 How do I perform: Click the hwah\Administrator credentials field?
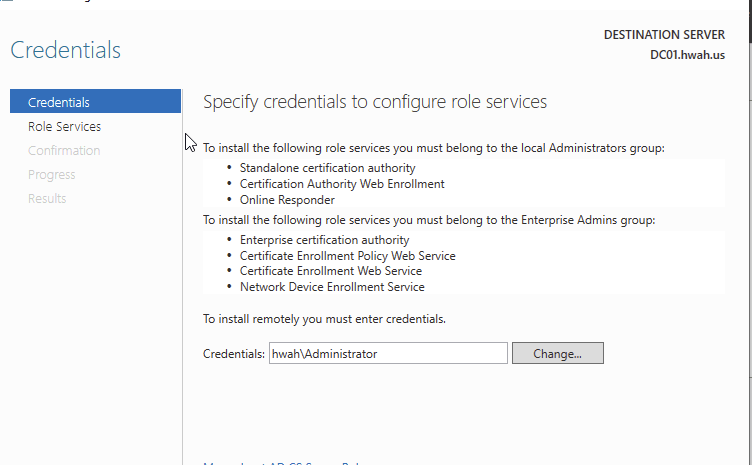click(388, 353)
